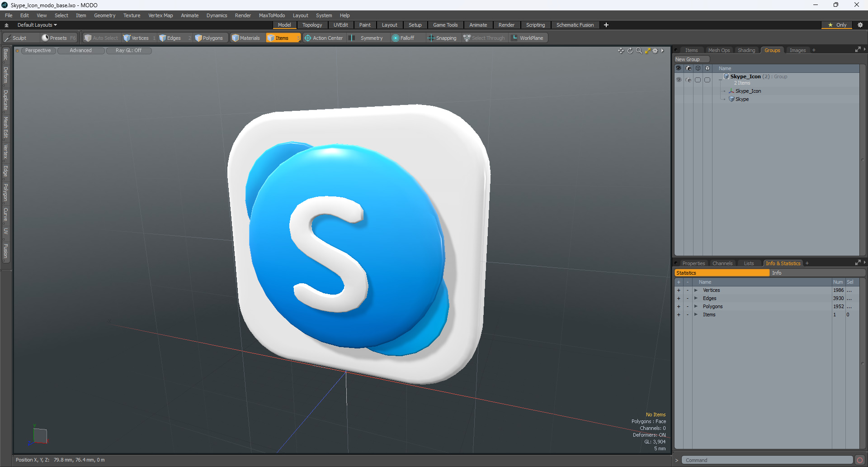Click the render camera column header

tap(689, 68)
